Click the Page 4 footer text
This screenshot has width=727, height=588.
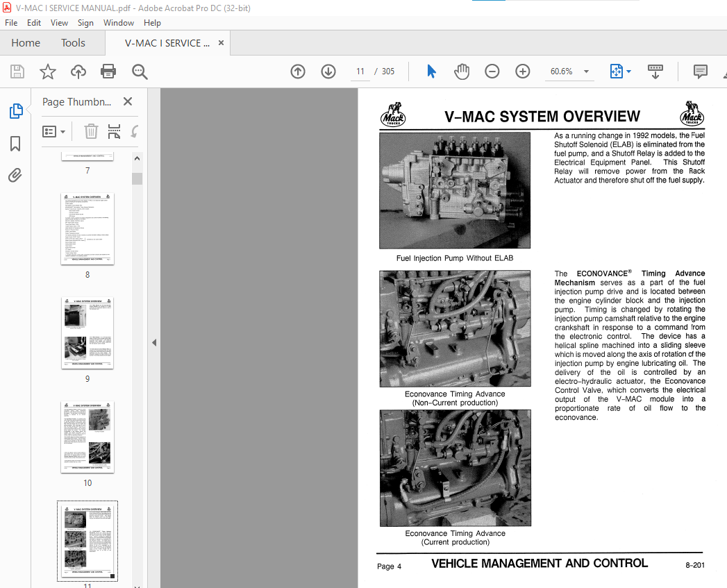pyautogui.click(x=389, y=566)
